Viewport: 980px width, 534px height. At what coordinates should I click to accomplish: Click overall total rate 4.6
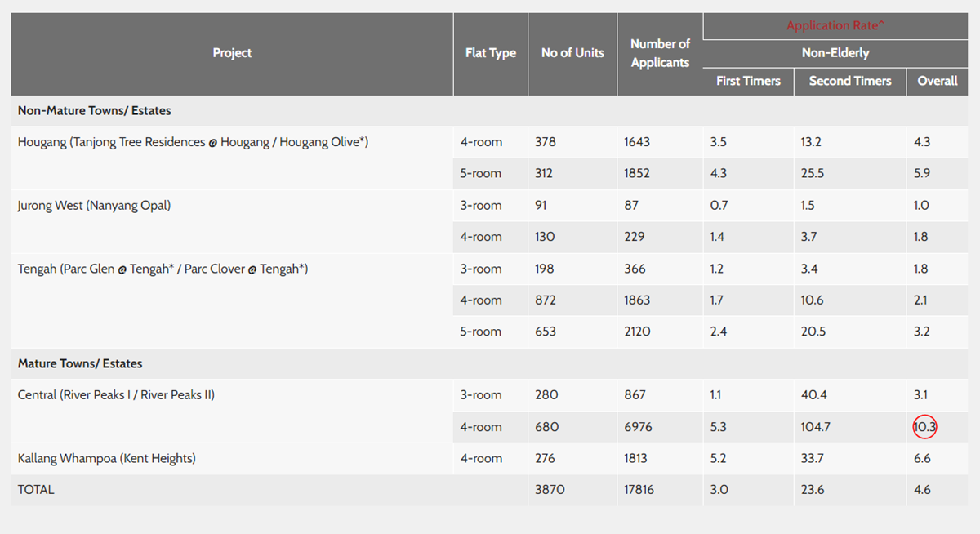point(922,490)
